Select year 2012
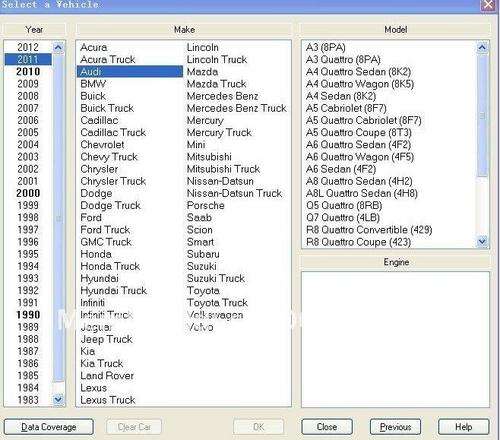The image size is (500, 440). coord(28,47)
